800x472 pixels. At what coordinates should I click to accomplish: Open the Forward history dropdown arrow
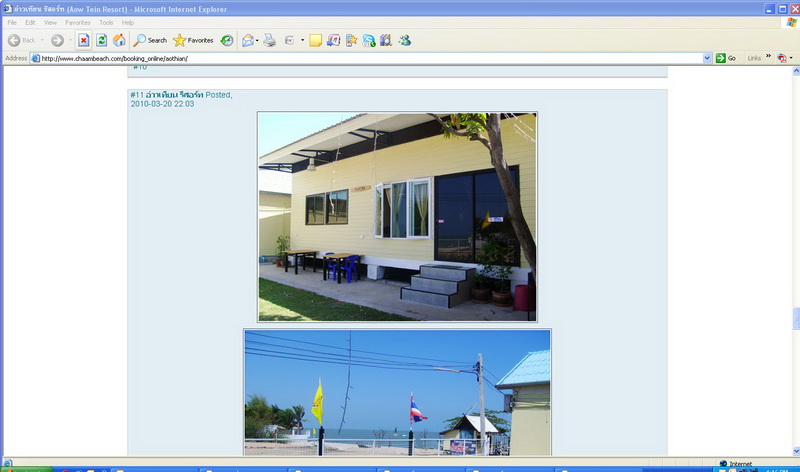tap(70, 40)
